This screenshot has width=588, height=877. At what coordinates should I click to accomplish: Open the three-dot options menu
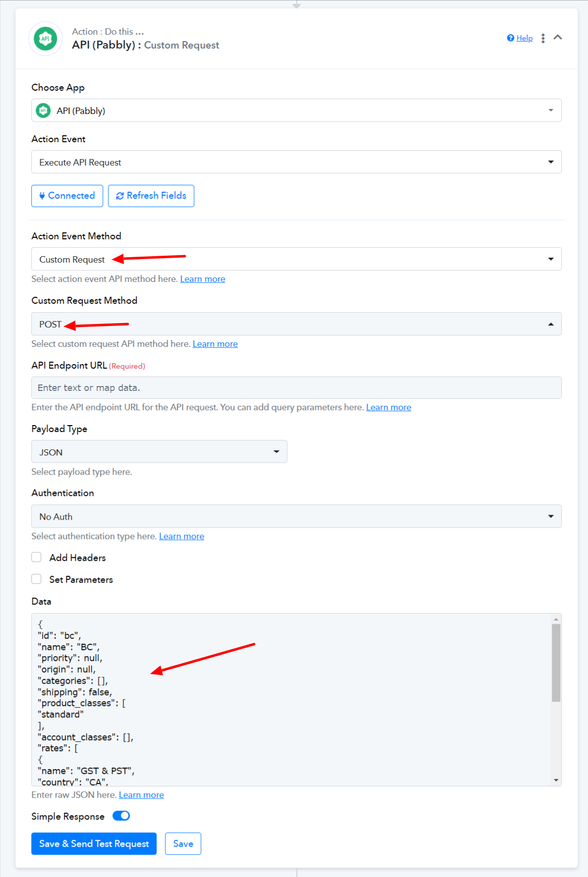[543, 38]
